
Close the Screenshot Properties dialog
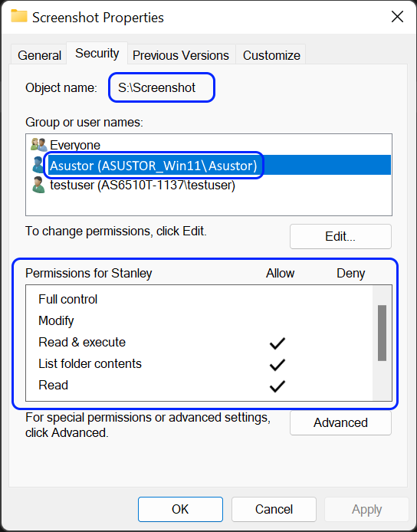[x=397, y=16]
